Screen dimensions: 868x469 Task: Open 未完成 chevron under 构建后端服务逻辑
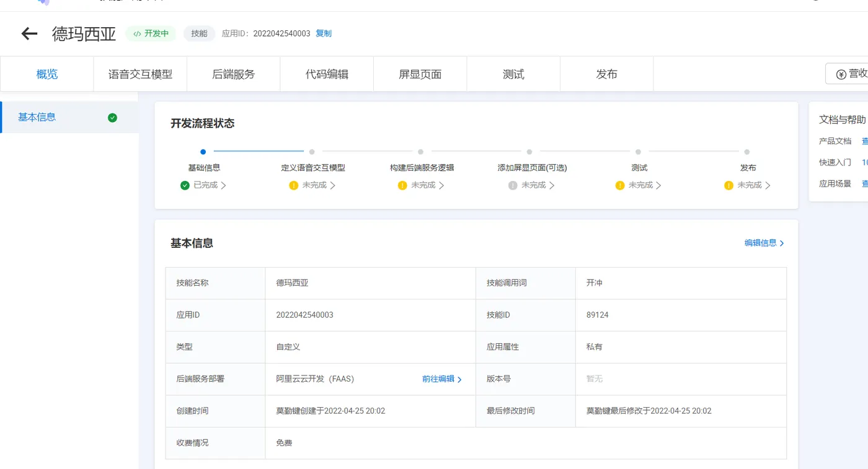coord(441,185)
